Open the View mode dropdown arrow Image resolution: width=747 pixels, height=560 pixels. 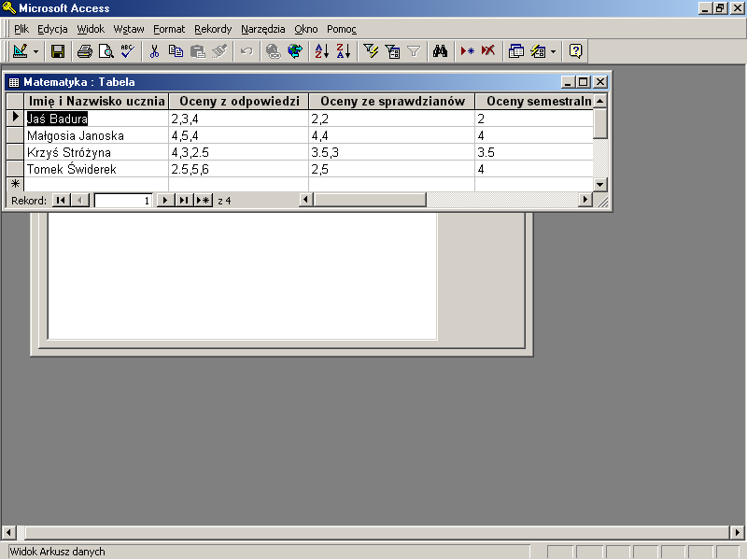tap(36, 51)
